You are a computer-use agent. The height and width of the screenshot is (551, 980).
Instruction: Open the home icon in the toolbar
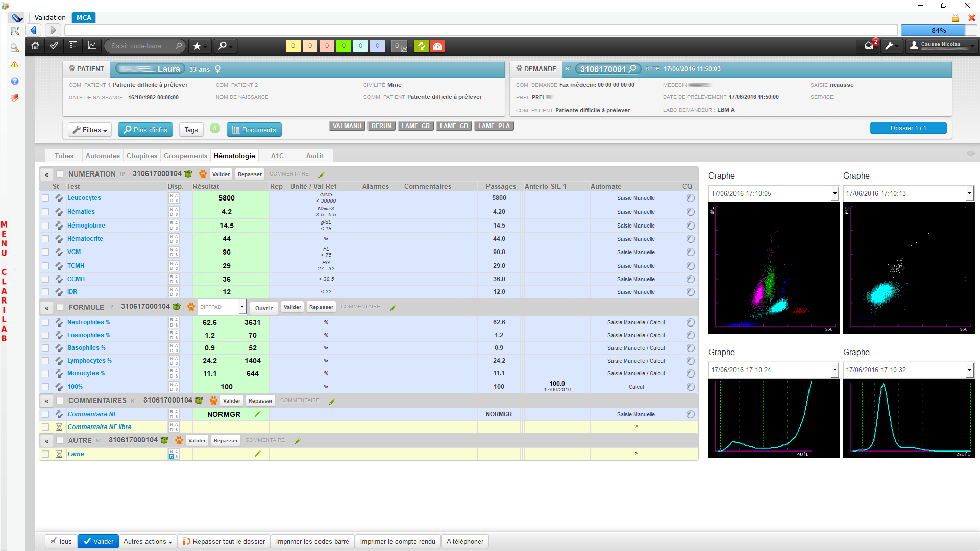click(x=35, y=46)
